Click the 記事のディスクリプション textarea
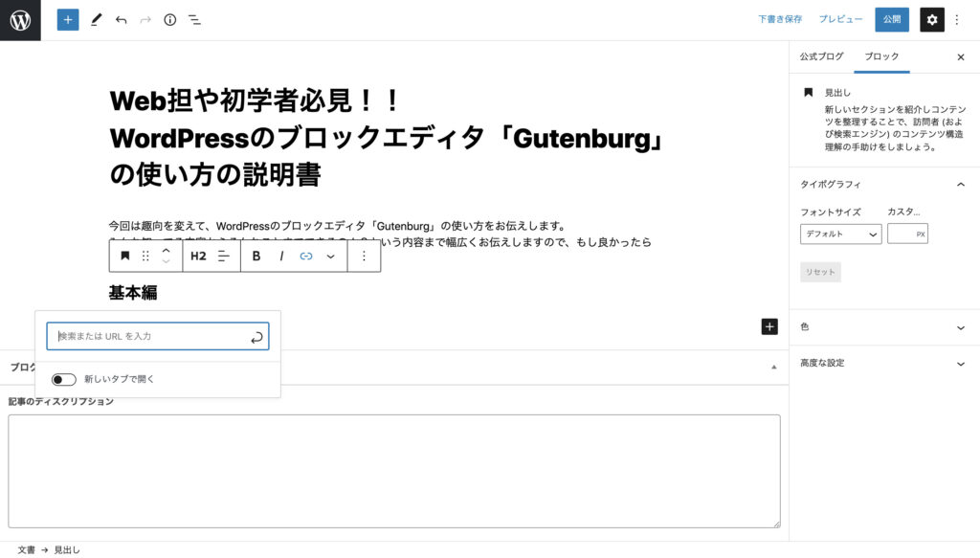The image size is (980, 558). [x=394, y=471]
